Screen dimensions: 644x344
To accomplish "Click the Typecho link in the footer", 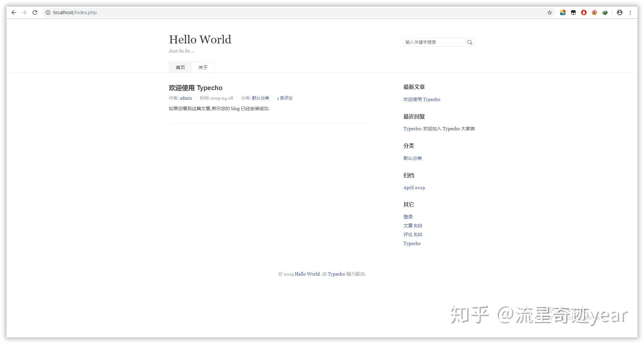I will [336, 274].
